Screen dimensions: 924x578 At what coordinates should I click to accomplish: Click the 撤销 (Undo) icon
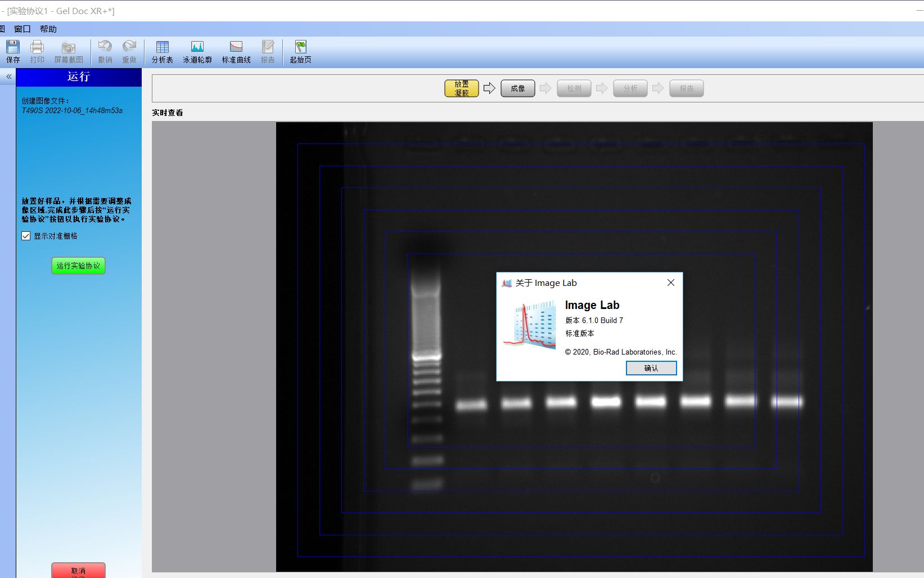[104, 52]
